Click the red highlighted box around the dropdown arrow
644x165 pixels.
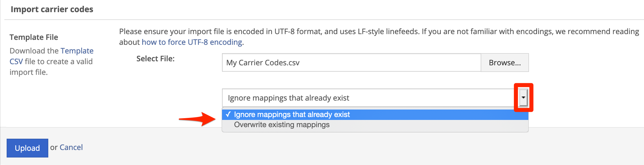point(523,97)
